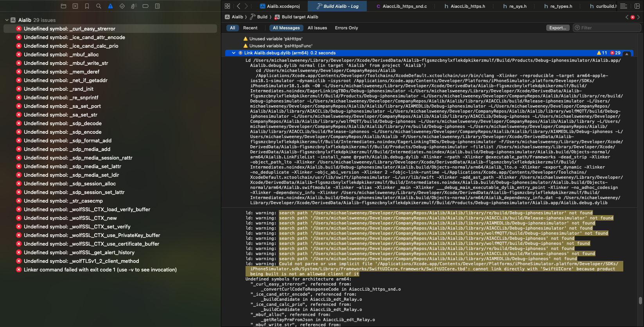Click the filter icon in log Filter field
This screenshot has width=644, height=327.
click(x=577, y=28)
